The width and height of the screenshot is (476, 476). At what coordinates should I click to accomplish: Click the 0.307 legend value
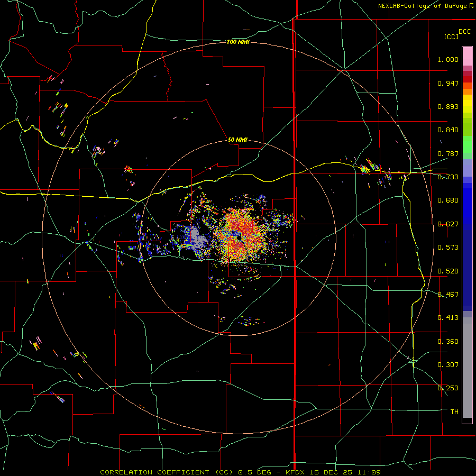point(448,365)
